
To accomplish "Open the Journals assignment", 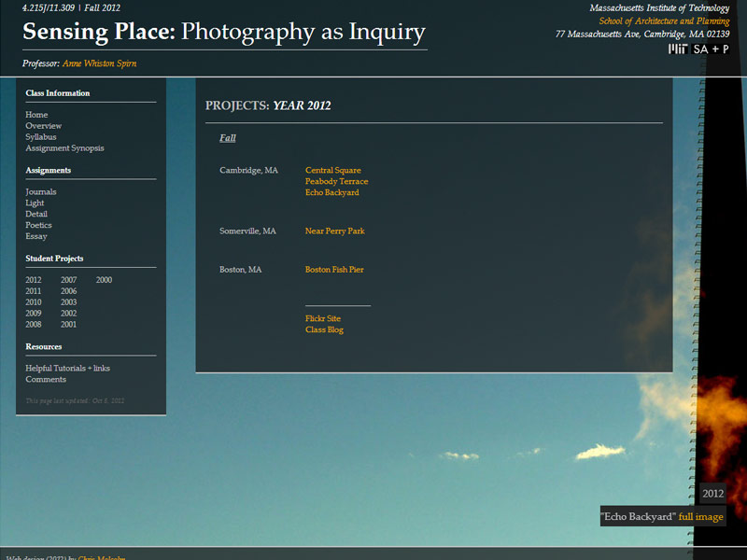I will pyautogui.click(x=41, y=192).
